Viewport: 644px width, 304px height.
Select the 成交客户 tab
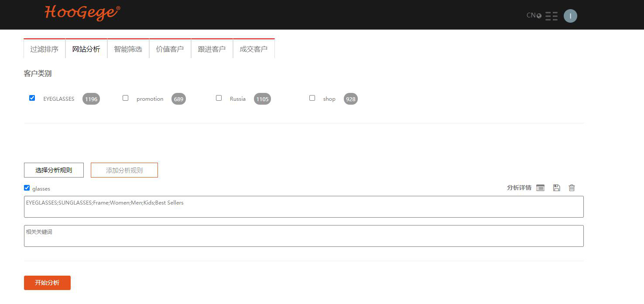(253, 49)
